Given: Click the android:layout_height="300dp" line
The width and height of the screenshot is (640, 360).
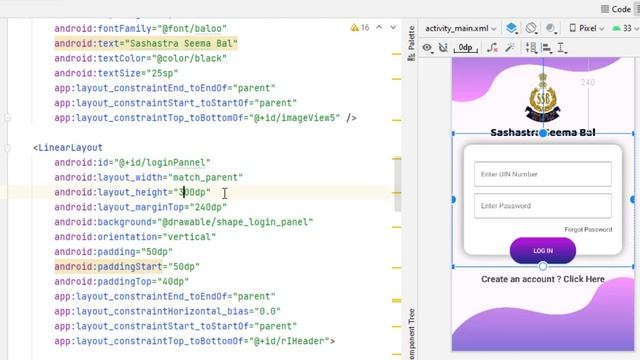Looking at the screenshot, I should point(132,192).
